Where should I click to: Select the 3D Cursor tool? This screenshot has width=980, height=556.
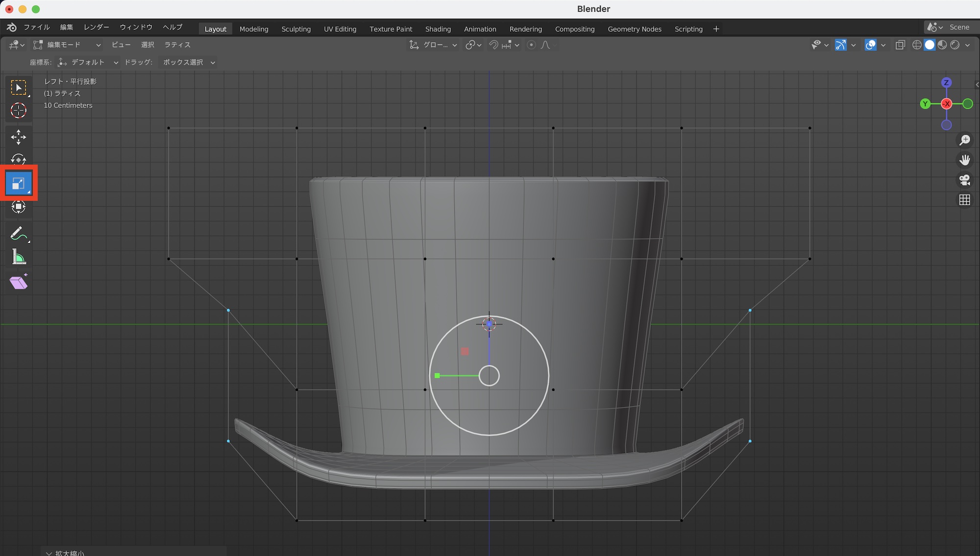(x=19, y=111)
